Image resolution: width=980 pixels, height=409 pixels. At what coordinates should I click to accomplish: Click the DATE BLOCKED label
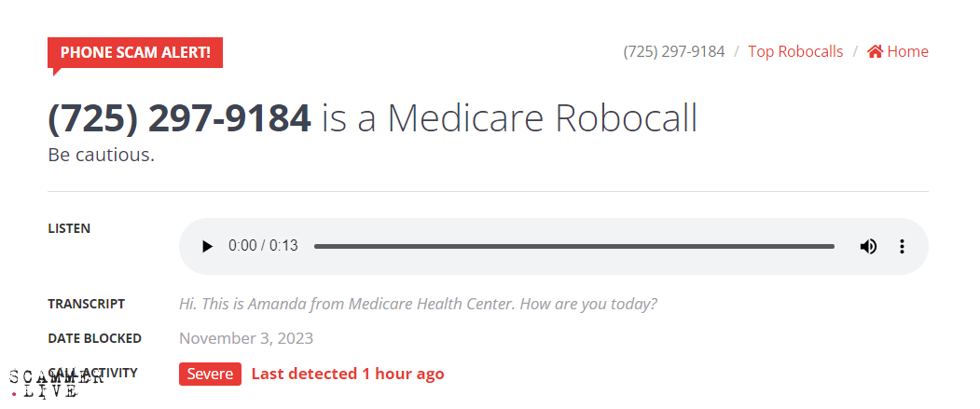click(94, 338)
